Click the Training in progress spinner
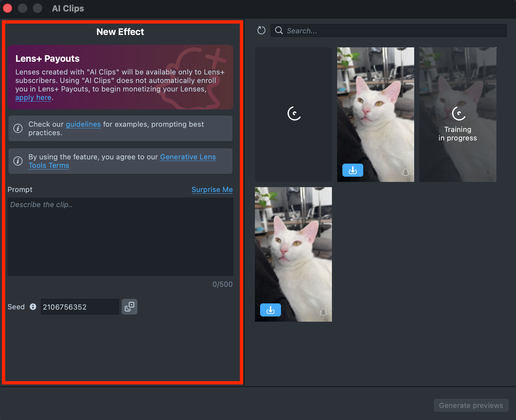The image size is (516, 420). 459,113
